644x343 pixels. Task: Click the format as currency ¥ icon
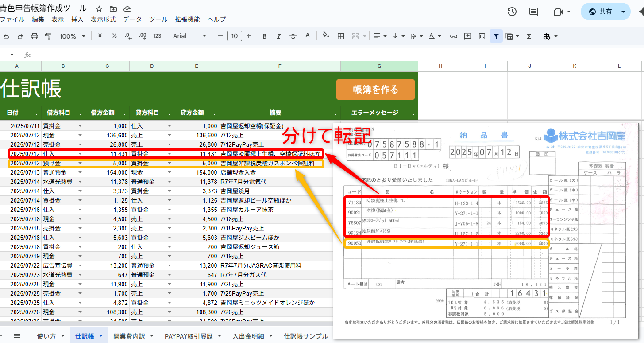pyautogui.click(x=100, y=36)
